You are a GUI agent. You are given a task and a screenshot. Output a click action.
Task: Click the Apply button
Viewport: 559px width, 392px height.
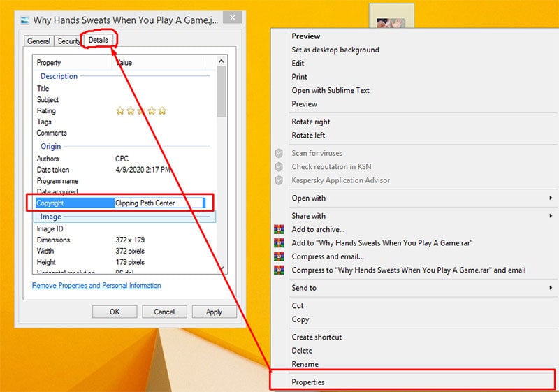[214, 312]
